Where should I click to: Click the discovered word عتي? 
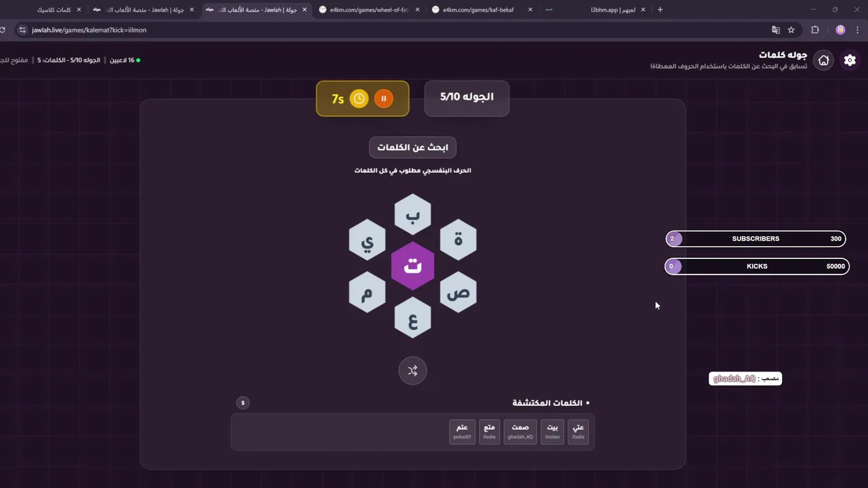pos(578,431)
